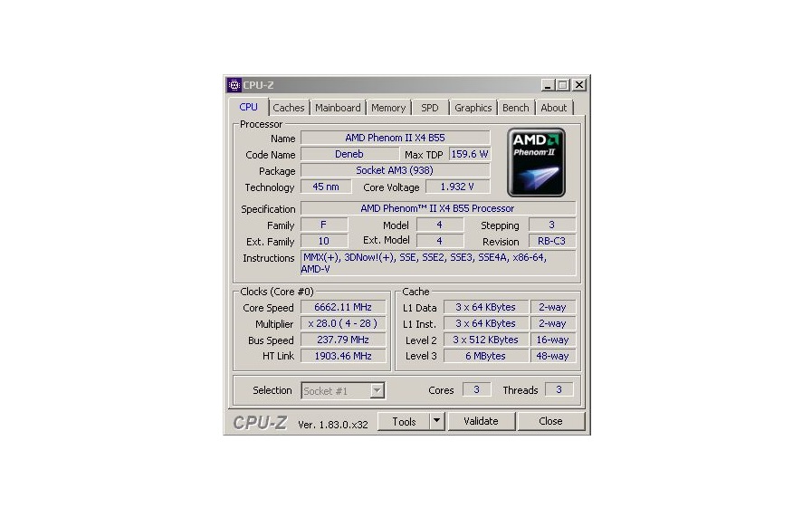This screenshot has height=527, width=812.
Task: Click the Instructions list text
Action: tap(437, 263)
